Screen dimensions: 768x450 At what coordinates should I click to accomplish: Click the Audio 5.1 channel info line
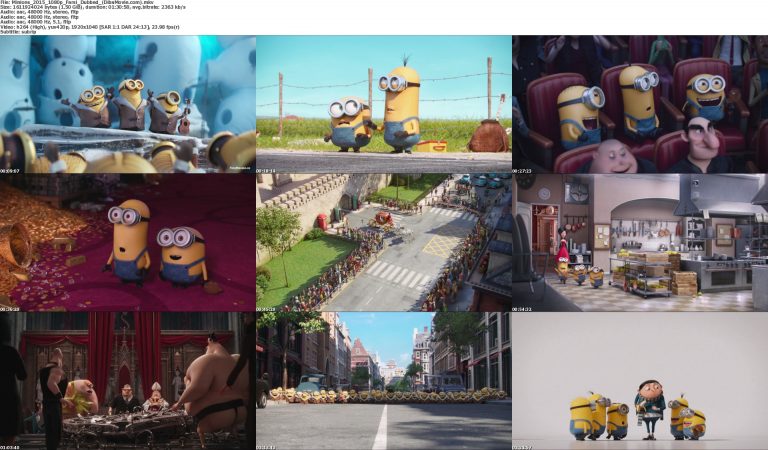(x=36, y=22)
